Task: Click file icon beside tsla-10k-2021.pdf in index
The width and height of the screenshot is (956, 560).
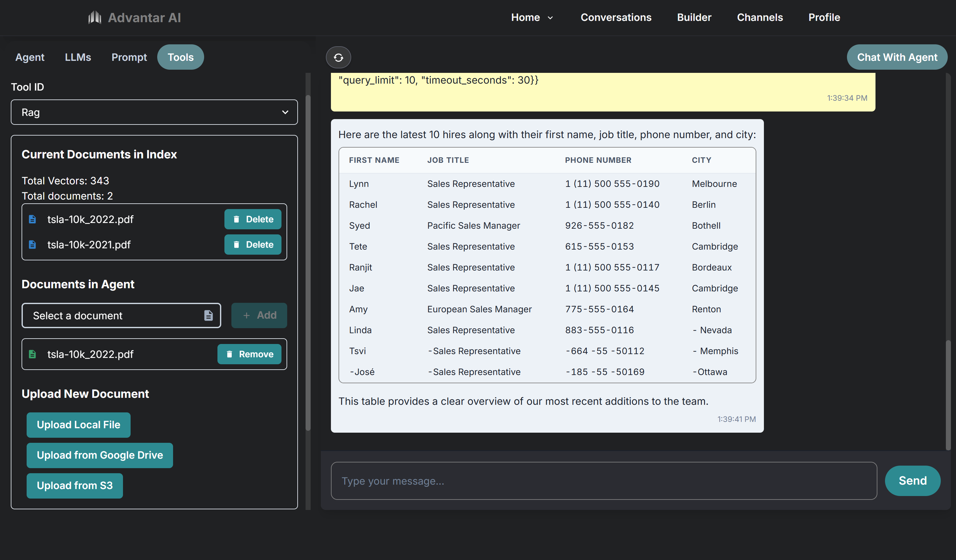Action: 33,245
